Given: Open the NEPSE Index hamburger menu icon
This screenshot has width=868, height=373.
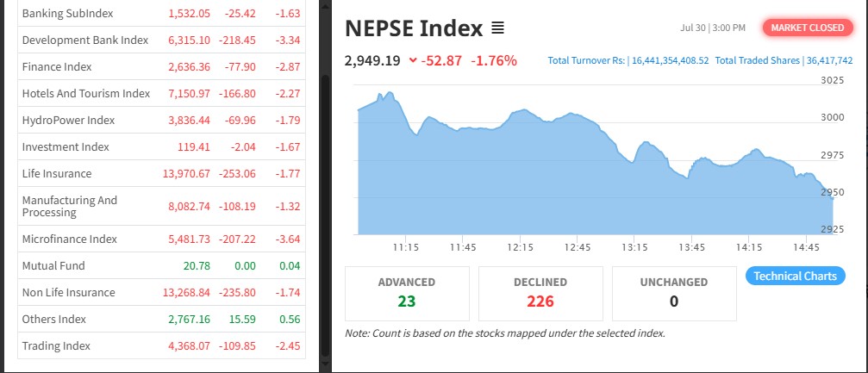Looking at the screenshot, I should click(x=497, y=28).
